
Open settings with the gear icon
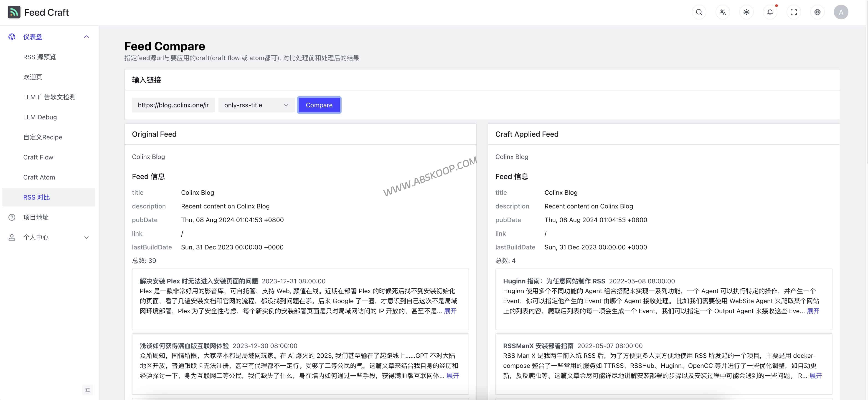point(817,12)
